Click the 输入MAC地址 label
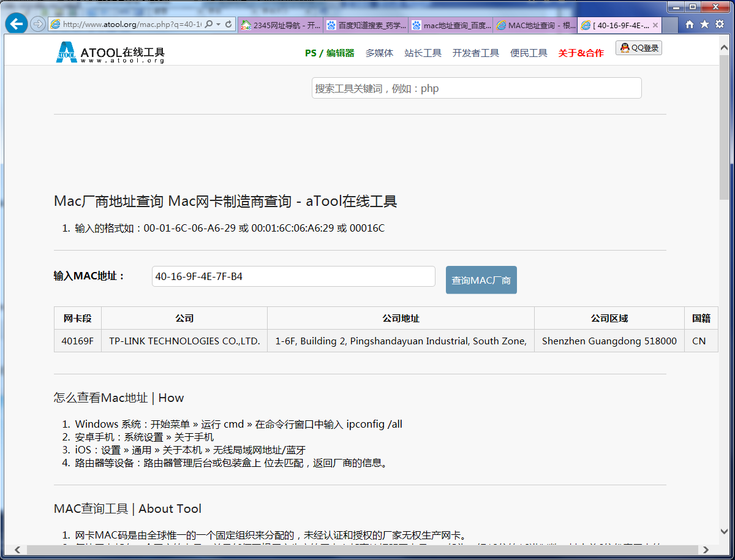The height and width of the screenshot is (560, 735). click(89, 276)
